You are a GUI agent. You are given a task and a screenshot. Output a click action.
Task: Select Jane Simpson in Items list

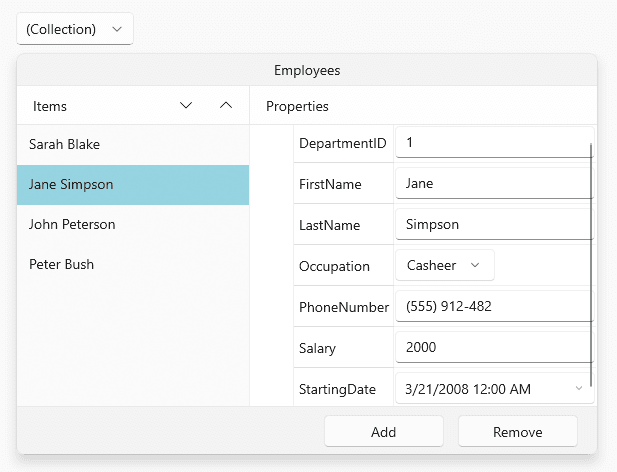[133, 185]
